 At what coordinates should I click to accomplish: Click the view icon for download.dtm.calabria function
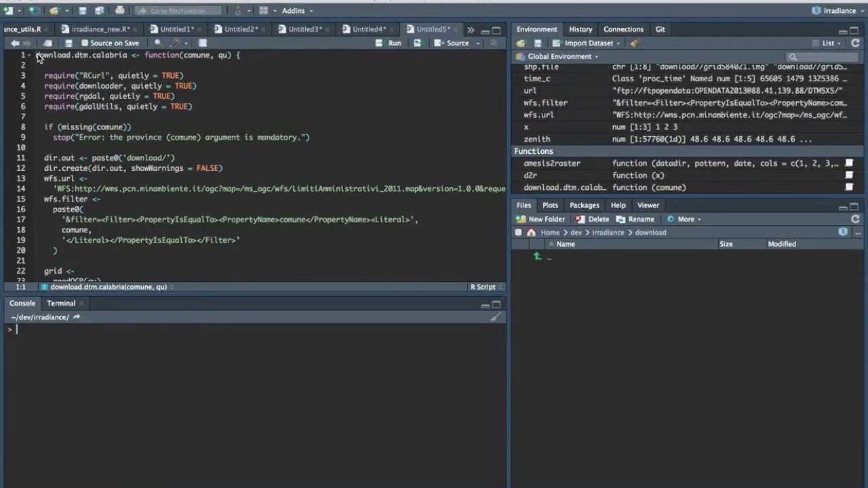tap(849, 188)
